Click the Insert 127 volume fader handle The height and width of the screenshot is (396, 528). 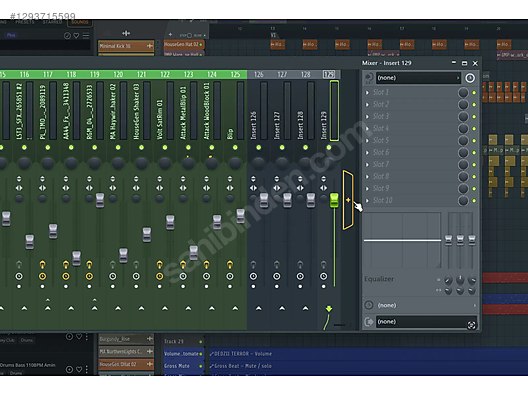(x=287, y=200)
